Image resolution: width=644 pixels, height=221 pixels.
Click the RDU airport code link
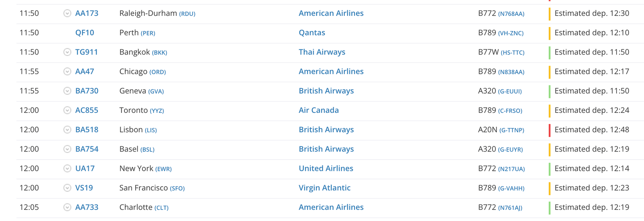[187, 14]
